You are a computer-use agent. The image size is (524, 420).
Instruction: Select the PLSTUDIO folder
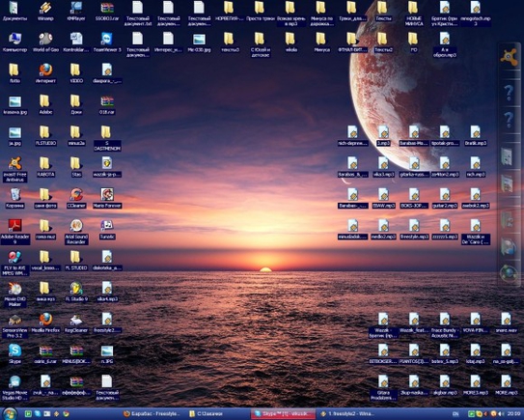[45, 136]
